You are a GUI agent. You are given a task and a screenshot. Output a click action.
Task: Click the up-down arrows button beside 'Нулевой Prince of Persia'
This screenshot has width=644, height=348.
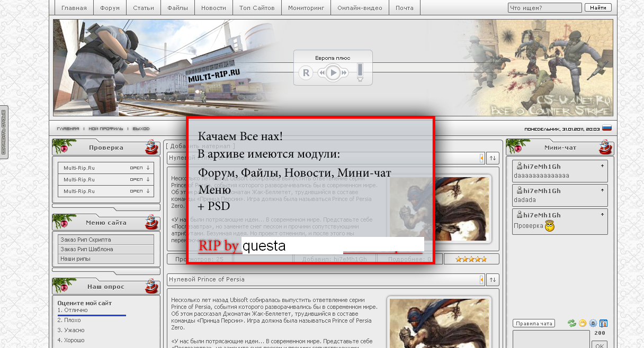click(493, 279)
